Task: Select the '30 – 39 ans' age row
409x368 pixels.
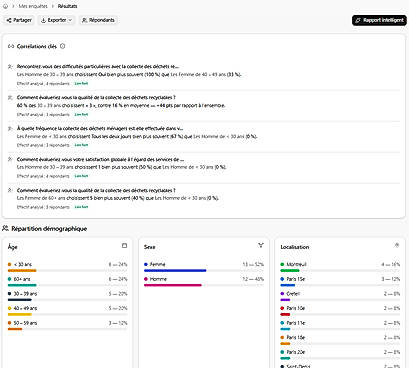Action: click(68, 296)
